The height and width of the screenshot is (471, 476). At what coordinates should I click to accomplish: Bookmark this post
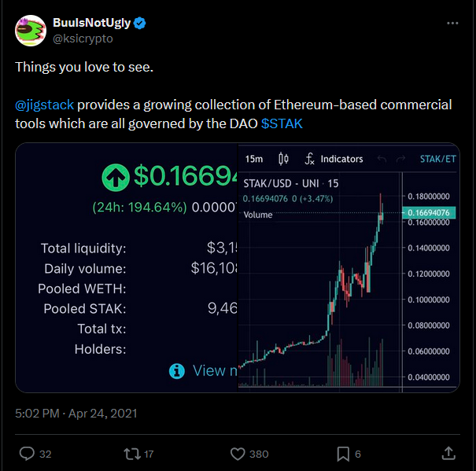(x=343, y=454)
